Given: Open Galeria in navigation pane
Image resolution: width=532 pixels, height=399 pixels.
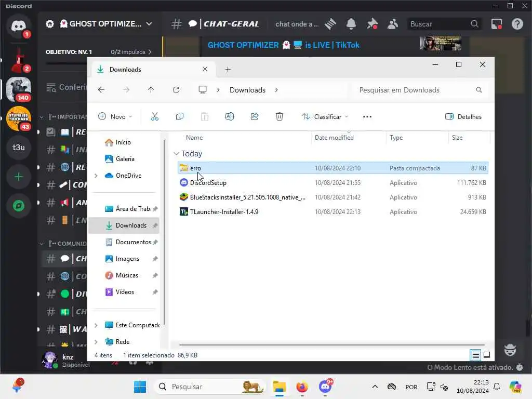Looking at the screenshot, I should coord(125,159).
